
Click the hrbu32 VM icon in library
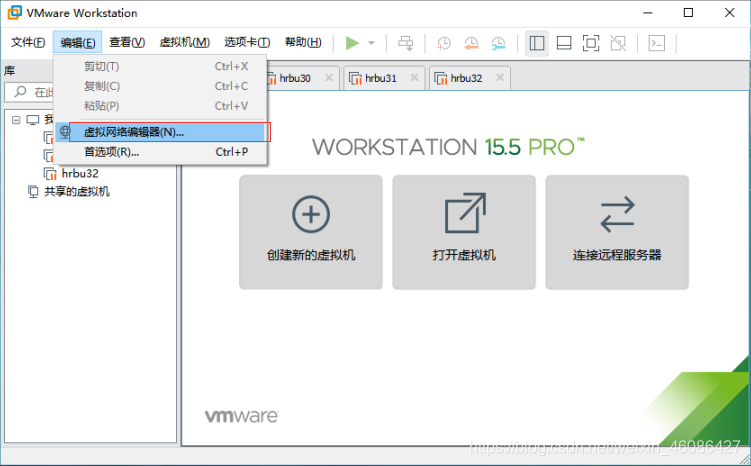tap(50, 173)
